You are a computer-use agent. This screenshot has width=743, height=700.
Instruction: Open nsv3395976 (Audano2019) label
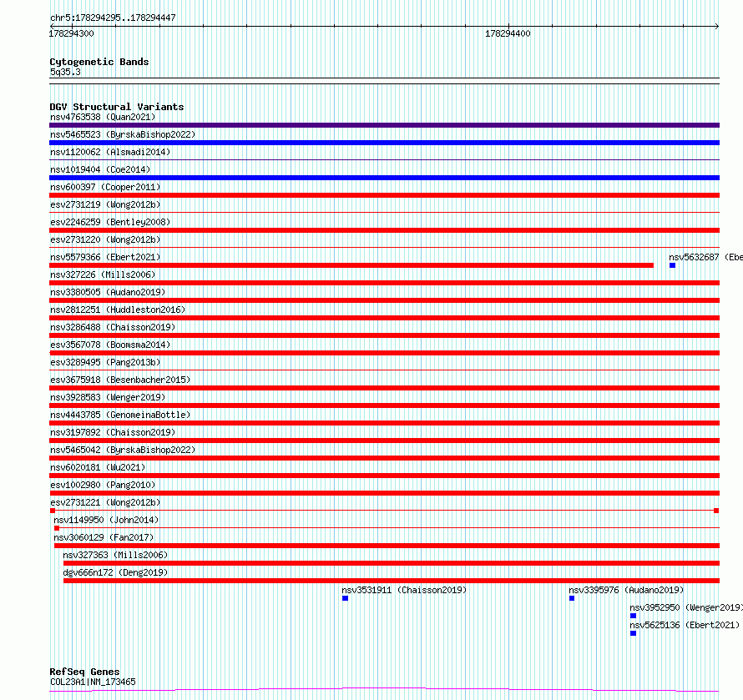coord(626,590)
